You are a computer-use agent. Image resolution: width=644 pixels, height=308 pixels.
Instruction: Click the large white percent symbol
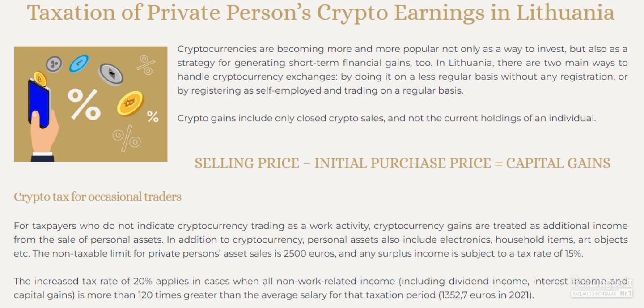point(84,104)
